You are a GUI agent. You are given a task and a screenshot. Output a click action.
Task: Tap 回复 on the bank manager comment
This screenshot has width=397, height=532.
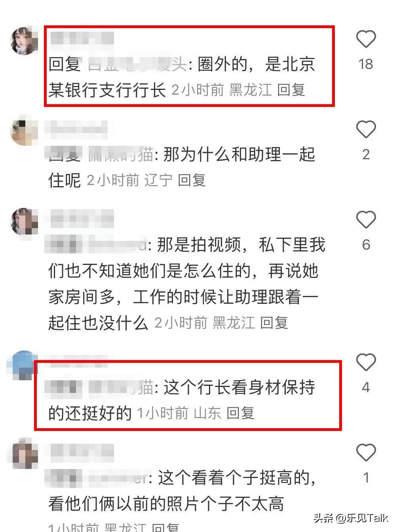[x=291, y=90]
